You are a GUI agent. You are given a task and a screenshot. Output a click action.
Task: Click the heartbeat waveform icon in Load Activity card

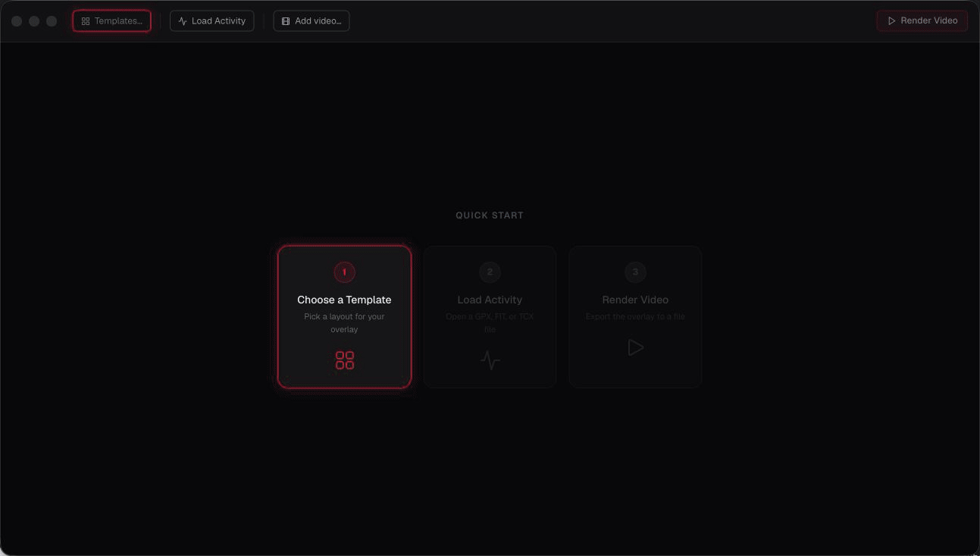(x=490, y=360)
